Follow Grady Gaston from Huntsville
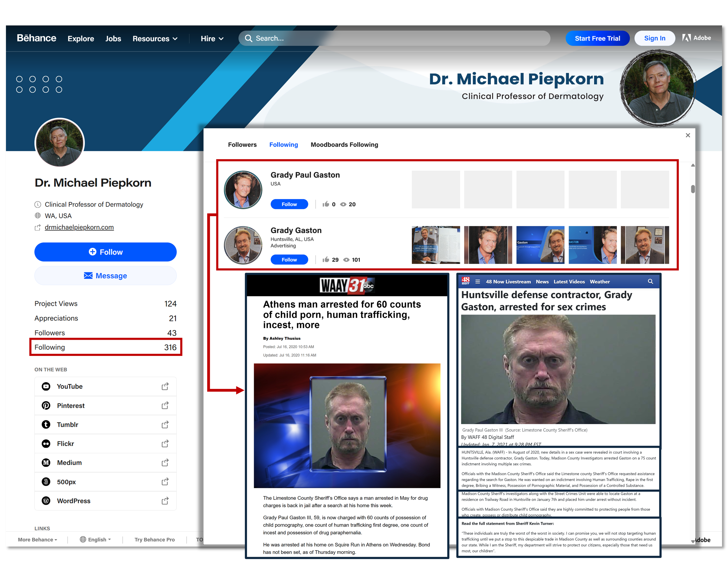 289,259
